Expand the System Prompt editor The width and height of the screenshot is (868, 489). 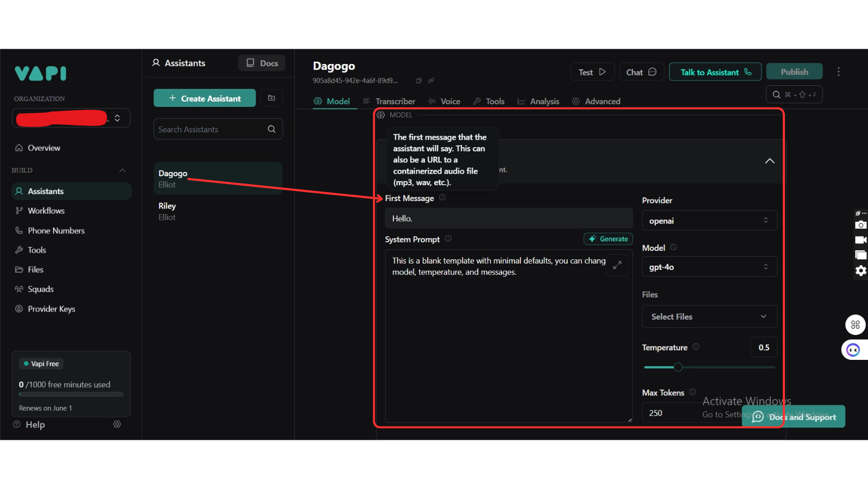[617, 265]
